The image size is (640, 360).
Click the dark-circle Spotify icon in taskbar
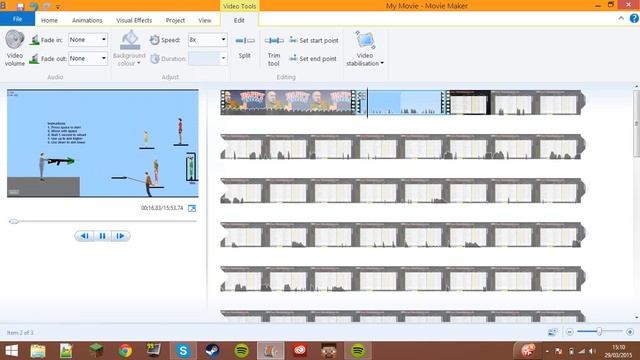pos(242,351)
